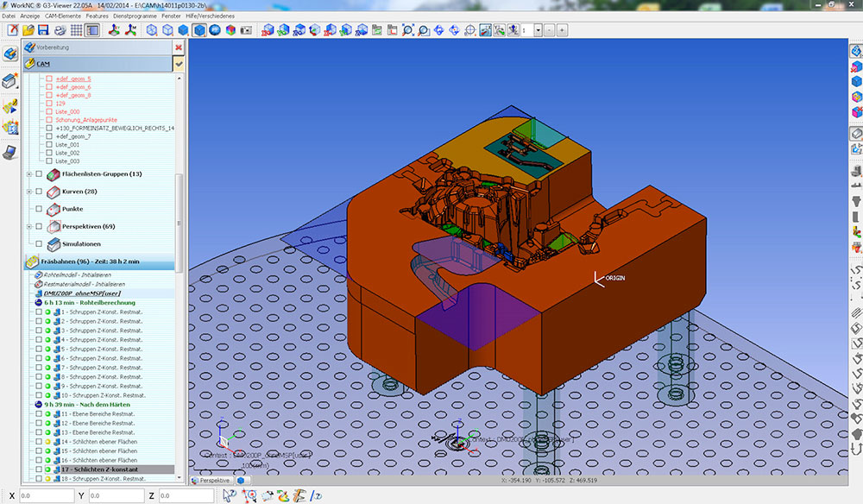Click the crosshair center view icon
The height and width of the screenshot is (504, 863).
(470, 30)
